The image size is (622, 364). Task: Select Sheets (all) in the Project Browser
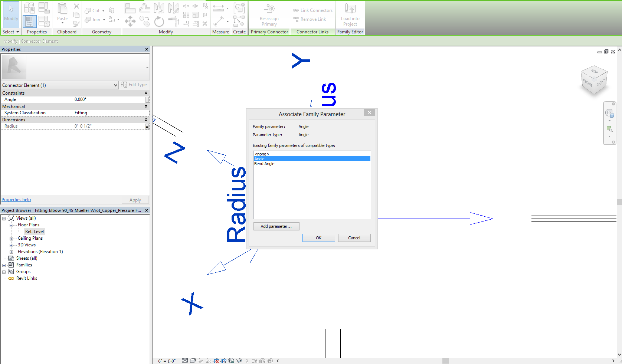[27, 258]
